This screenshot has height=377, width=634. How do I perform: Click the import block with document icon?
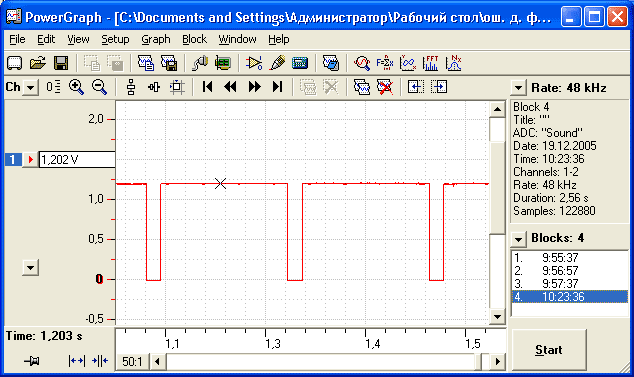(146, 63)
